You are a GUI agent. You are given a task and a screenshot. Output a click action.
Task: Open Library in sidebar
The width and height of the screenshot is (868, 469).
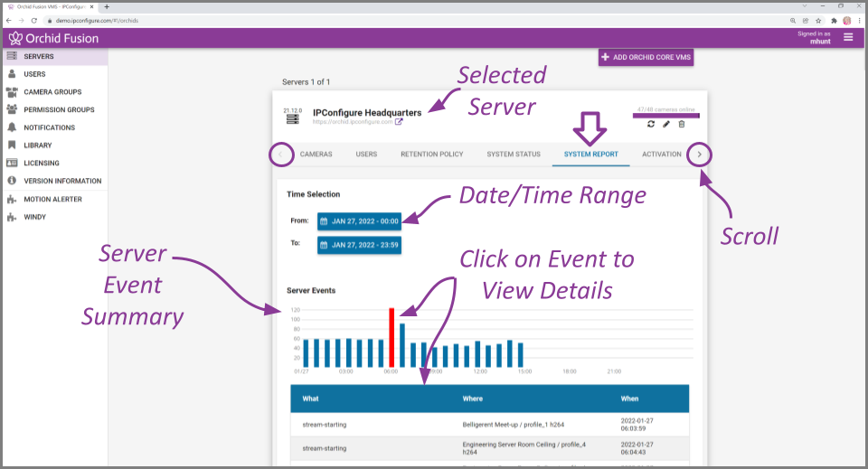click(x=55, y=145)
